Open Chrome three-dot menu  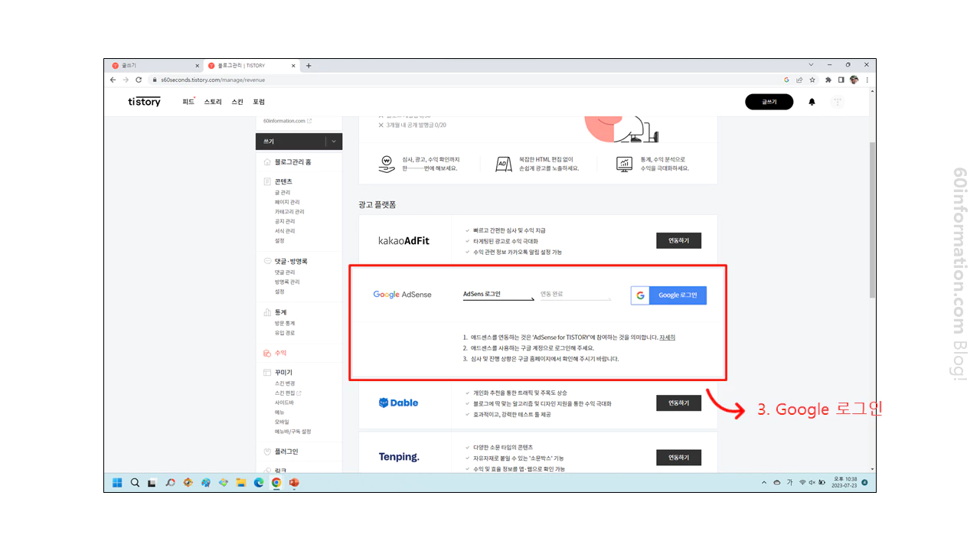click(x=867, y=80)
